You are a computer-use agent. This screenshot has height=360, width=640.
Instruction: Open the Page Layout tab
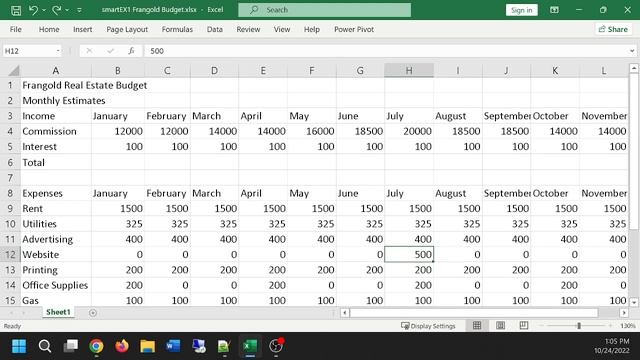click(127, 29)
